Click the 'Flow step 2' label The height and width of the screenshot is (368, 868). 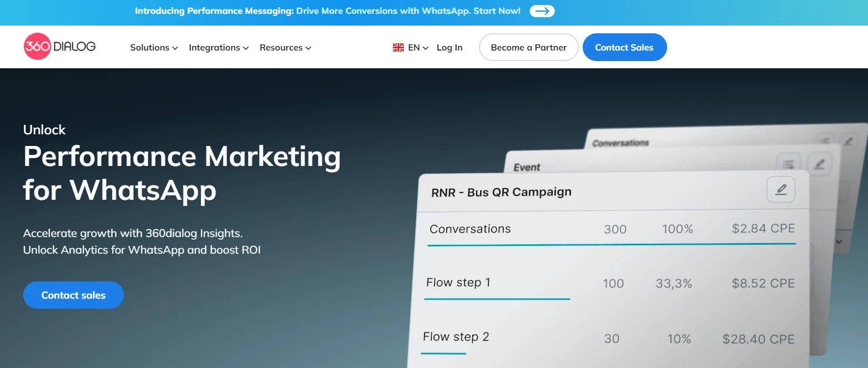[456, 337]
